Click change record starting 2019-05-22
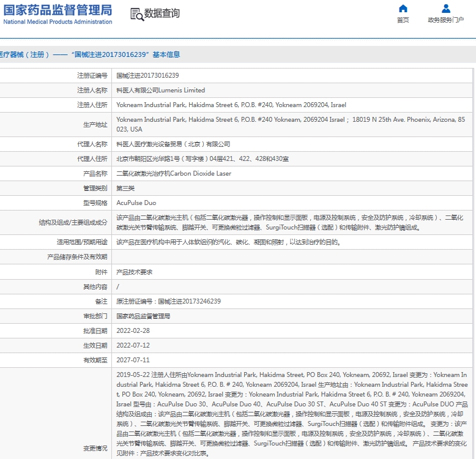The image size is (476, 459). pos(292,414)
